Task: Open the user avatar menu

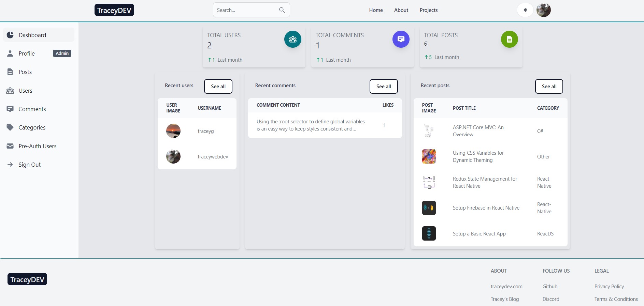Action: coord(543,10)
